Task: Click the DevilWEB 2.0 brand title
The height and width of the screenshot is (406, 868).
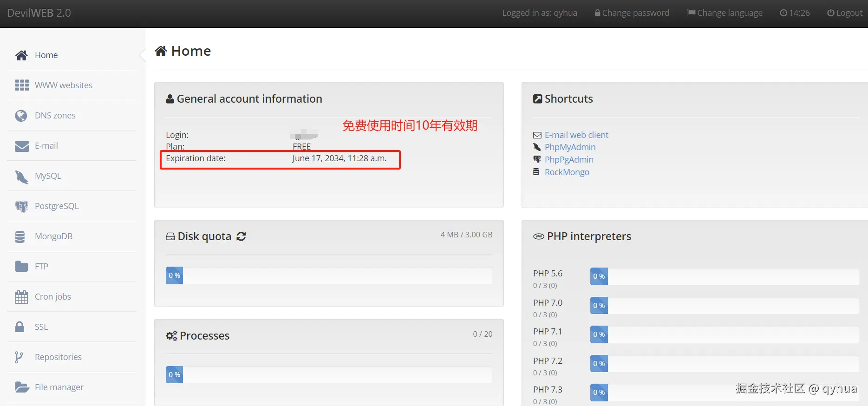Action: [39, 13]
